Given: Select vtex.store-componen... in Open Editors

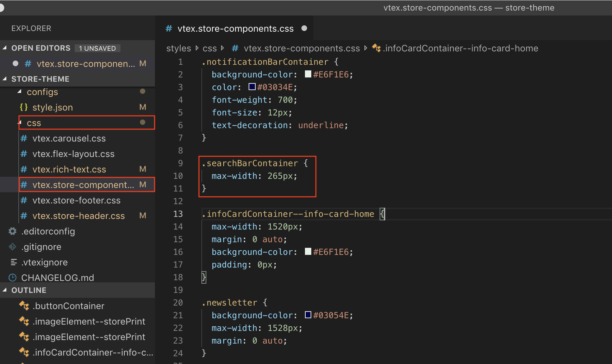Looking at the screenshot, I should click(86, 64).
